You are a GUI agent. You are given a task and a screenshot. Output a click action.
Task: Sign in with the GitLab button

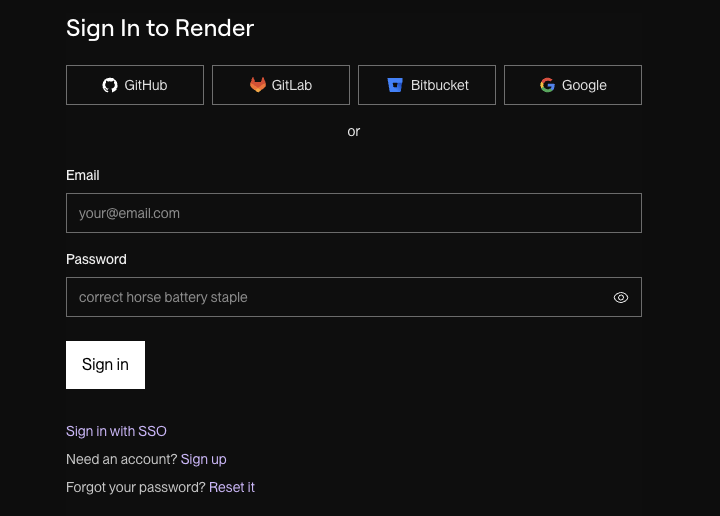tap(281, 85)
